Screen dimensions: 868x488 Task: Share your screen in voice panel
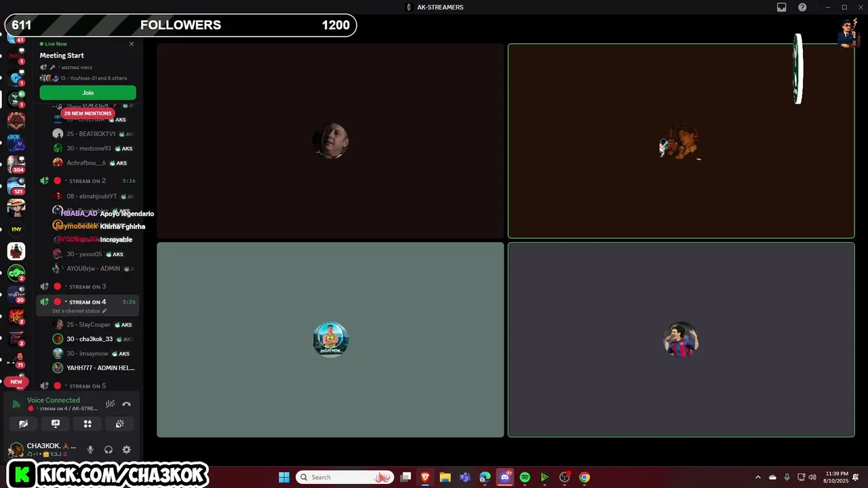pyautogui.click(x=56, y=424)
